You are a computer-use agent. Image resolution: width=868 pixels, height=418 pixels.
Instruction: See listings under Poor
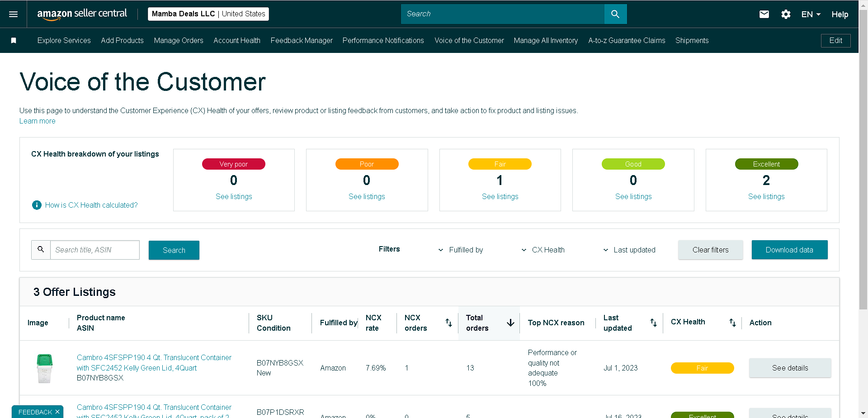pyautogui.click(x=367, y=196)
